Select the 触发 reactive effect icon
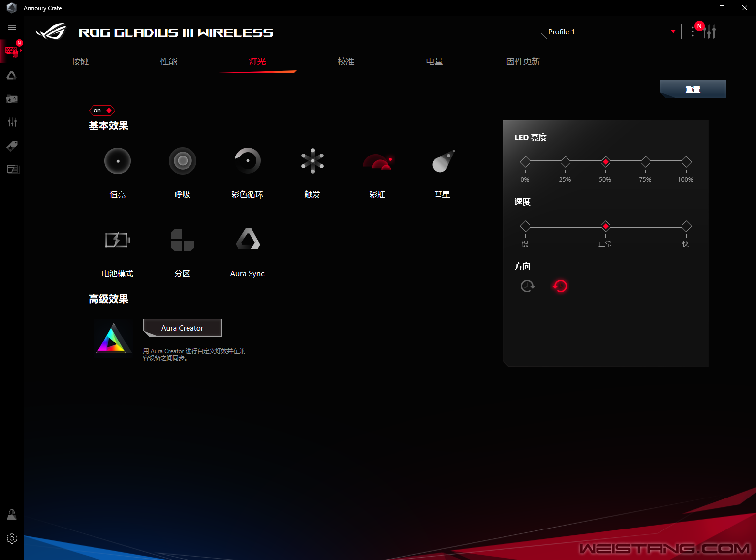The image size is (756, 560). [313, 161]
